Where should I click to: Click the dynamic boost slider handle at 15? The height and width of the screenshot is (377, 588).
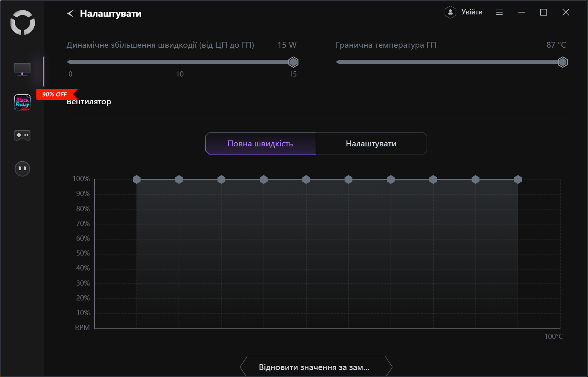pos(293,62)
